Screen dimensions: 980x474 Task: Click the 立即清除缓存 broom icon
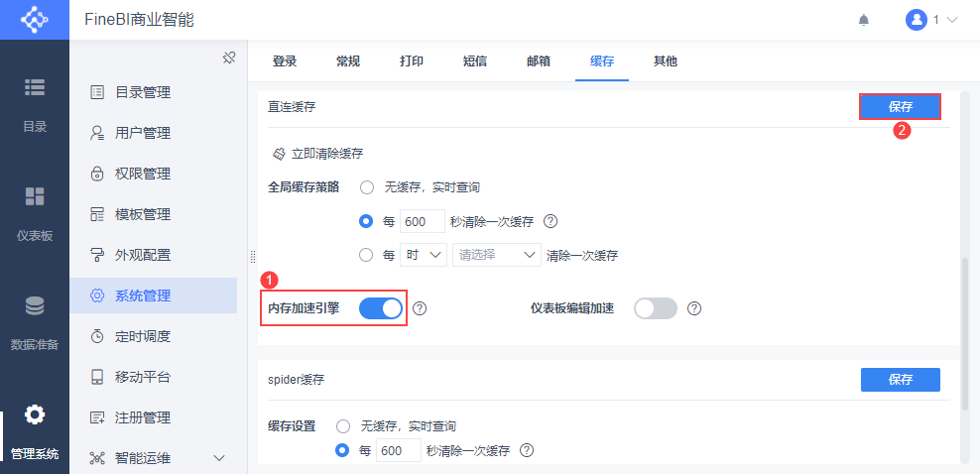coord(280,154)
